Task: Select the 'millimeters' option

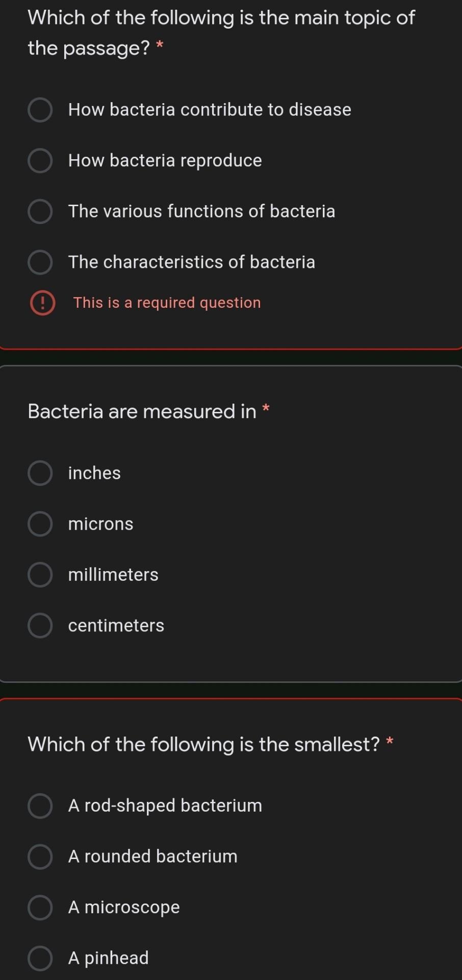Action: coord(40,575)
